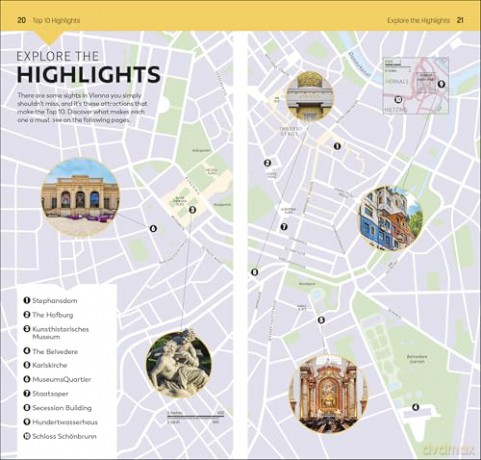The height and width of the screenshot is (460, 481).
Task: Open the MuseumsQuartier building photo
Action: click(80, 197)
